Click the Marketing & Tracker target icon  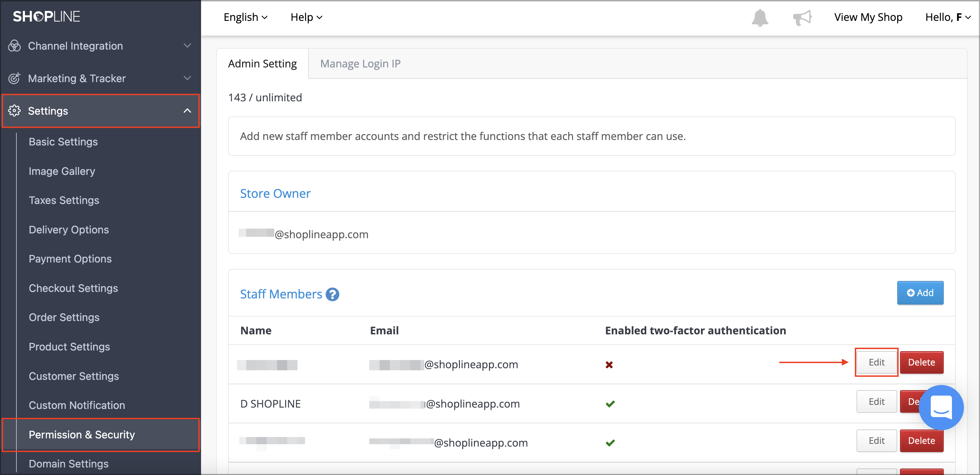click(x=14, y=78)
